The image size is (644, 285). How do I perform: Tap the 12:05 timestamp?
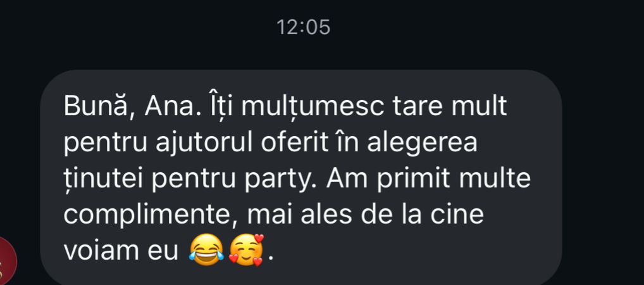303,28
